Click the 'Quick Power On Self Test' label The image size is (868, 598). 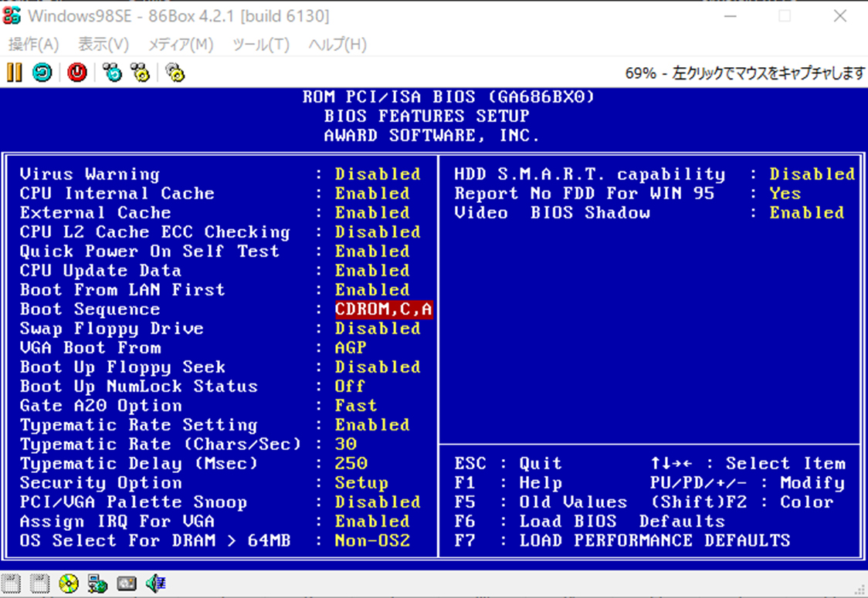[150, 252]
